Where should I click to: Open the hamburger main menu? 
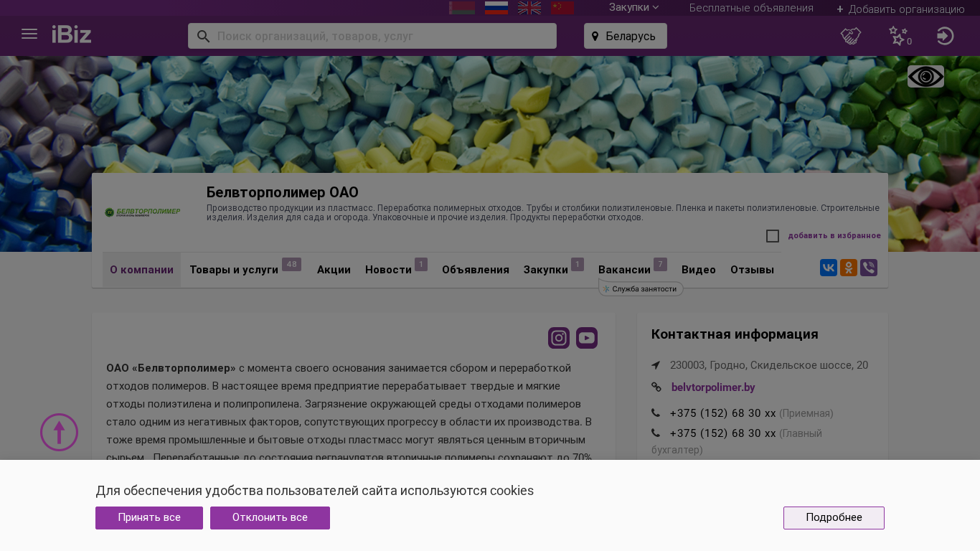pyautogui.click(x=29, y=34)
